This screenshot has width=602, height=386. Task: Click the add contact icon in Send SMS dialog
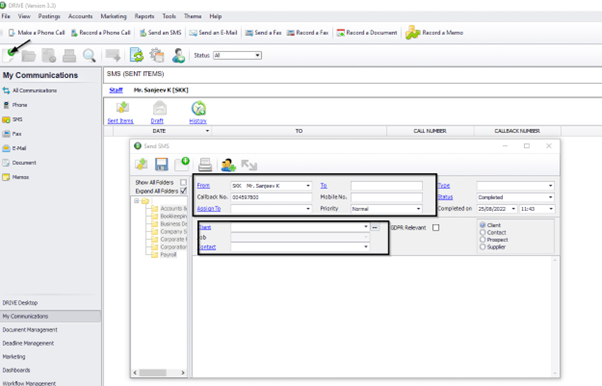[x=228, y=165]
